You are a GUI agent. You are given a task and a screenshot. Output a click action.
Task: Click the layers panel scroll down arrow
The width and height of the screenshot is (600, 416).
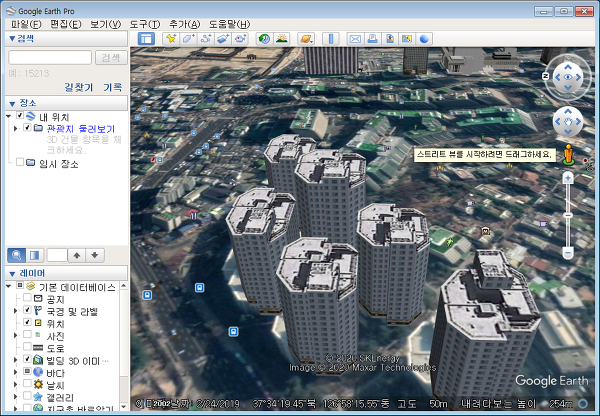click(124, 406)
